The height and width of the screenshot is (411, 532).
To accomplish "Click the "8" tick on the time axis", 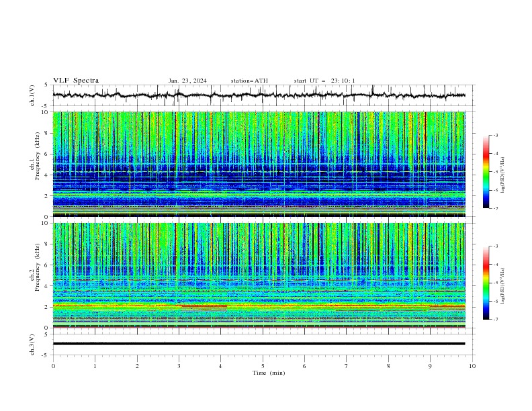I will (x=388, y=366).
